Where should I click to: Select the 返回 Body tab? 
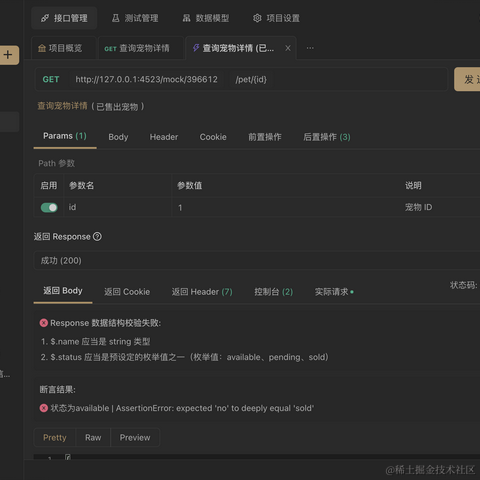[x=63, y=291]
